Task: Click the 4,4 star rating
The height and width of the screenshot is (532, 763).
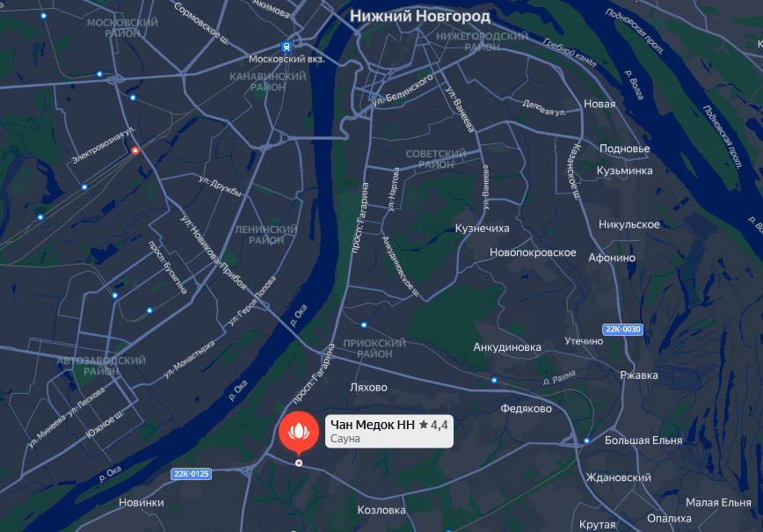Action: [x=433, y=425]
